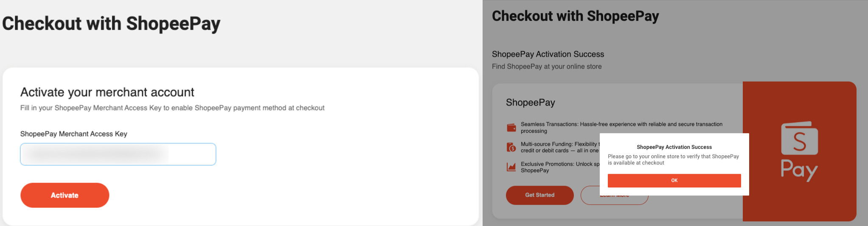This screenshot has height=226, width=868.
Task: Click the chart icon beside Exclusive Promotions
Action: click(x=511, y=167)
